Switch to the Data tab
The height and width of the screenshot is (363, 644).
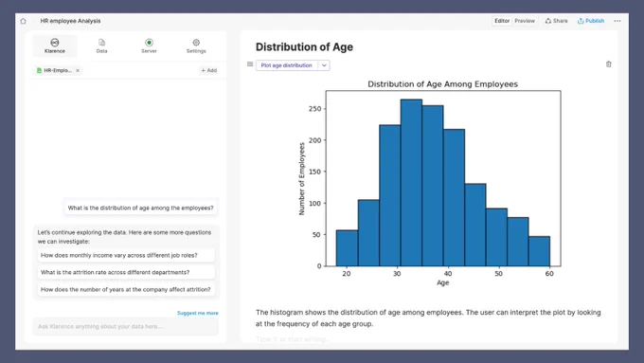[102, 45]
